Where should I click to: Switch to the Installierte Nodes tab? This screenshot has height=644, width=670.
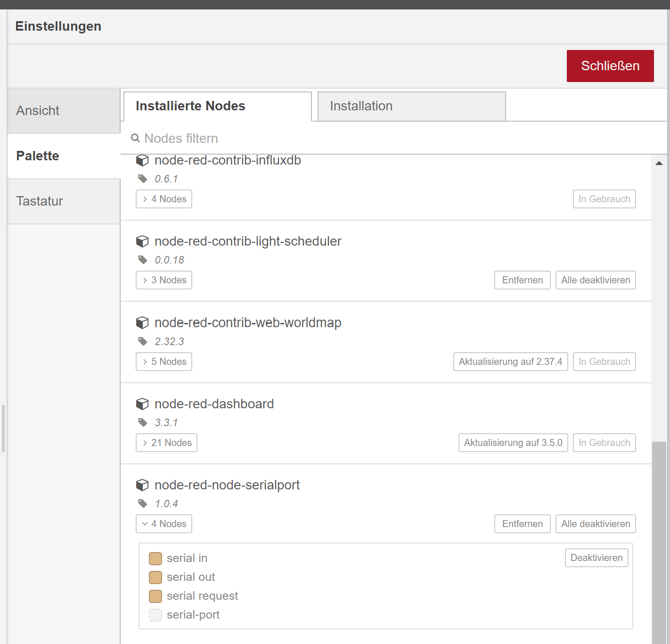pyautogui.click(x=218, y=106)
